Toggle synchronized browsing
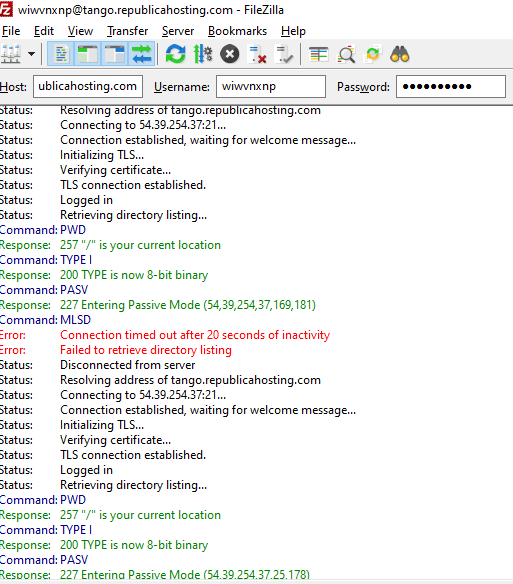This screenshot has width=513, height=584. click(373, 54)
